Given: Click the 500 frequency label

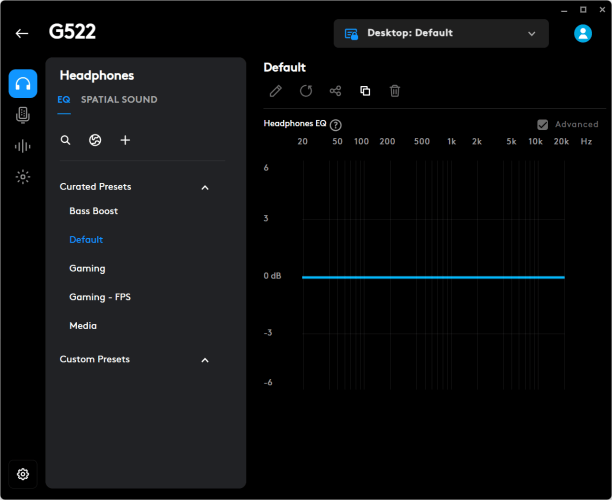Looking at the screenshot, I should tap(422, 141).
